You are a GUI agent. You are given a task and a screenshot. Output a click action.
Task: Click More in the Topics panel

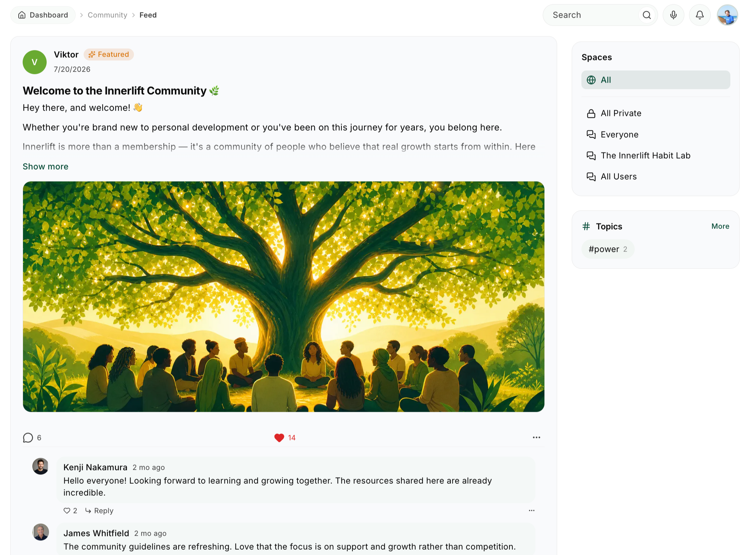coord(720,226)
